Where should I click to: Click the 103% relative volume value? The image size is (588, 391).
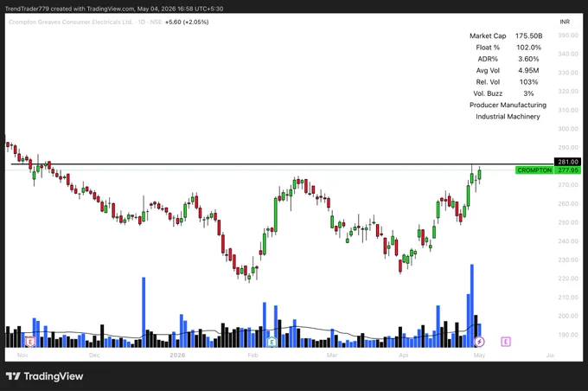528,82
